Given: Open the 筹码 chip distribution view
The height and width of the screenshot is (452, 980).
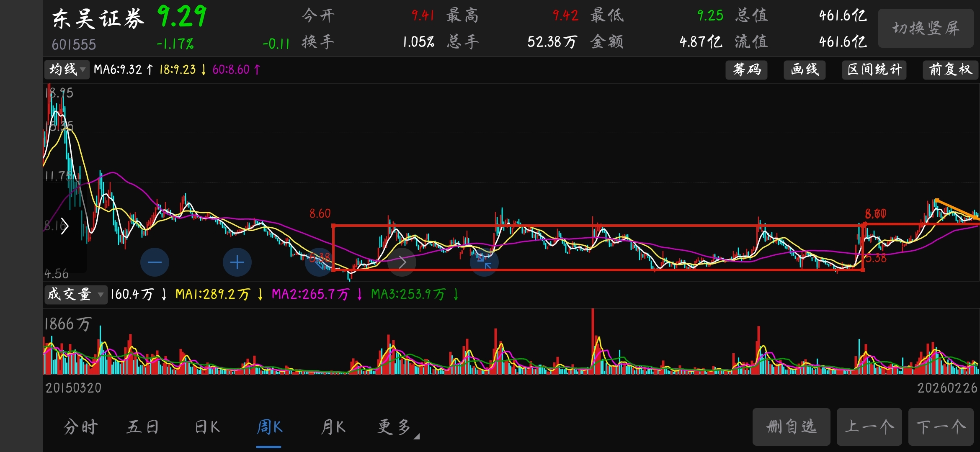Looking at the screenshot, I should [x=746, y=69].
